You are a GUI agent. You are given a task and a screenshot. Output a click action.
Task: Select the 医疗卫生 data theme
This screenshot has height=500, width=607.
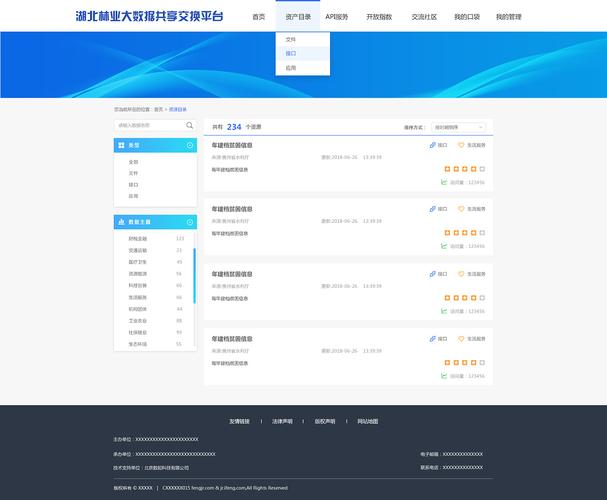click(x=137, y=262)
